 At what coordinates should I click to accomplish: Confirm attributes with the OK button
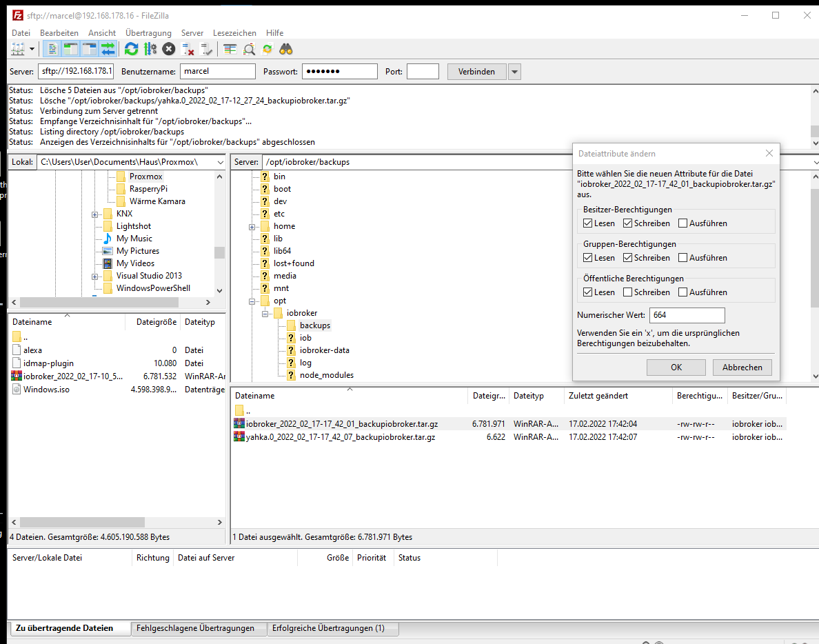tap(676, 368)
